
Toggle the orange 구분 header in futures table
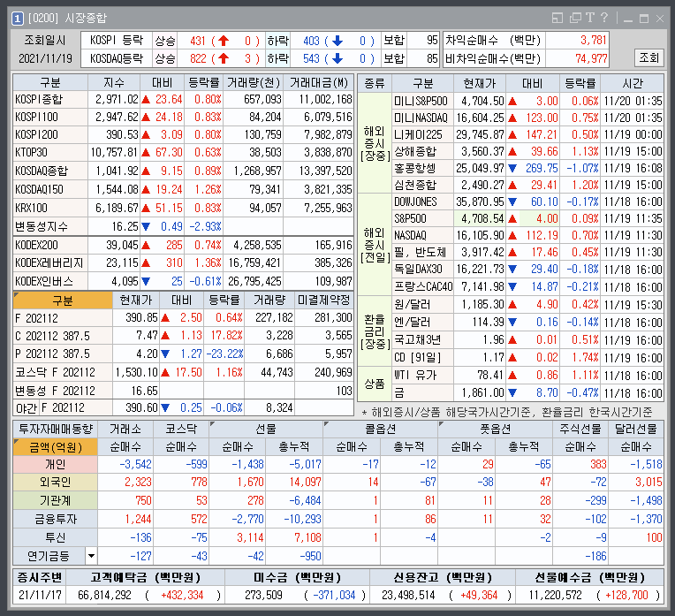[x=63, y=300]
